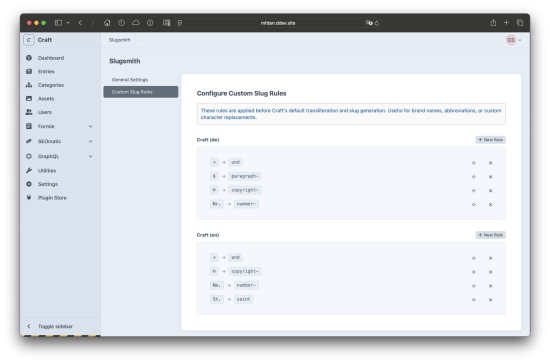Click the Formie form icon
Screen dimensions: 550x363
point(29,126)
